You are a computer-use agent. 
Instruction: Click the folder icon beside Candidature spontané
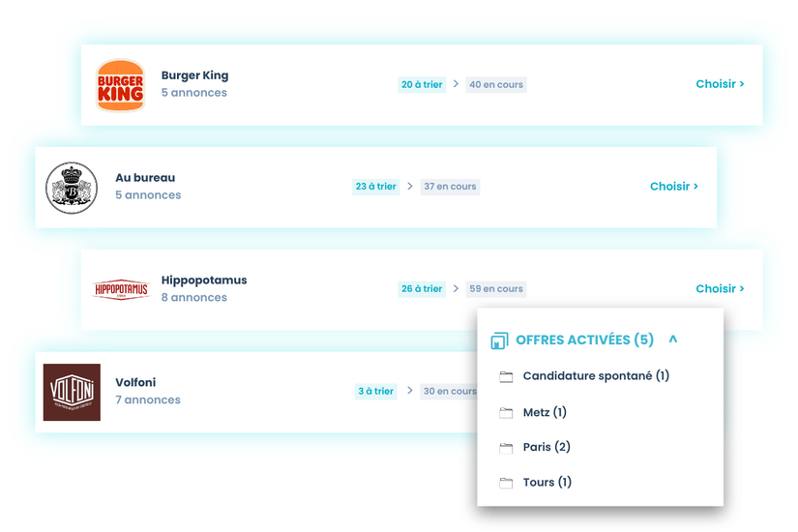coord(506,376)
